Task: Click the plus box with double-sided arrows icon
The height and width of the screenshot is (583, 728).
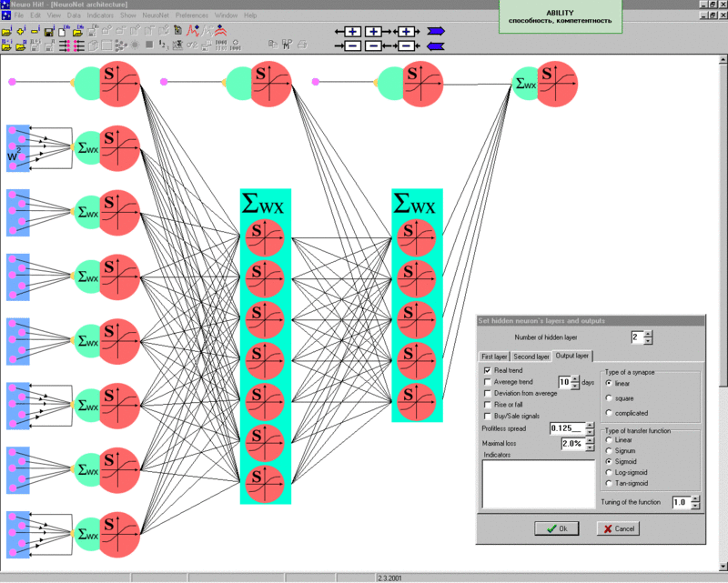Action: pos(406,32)
